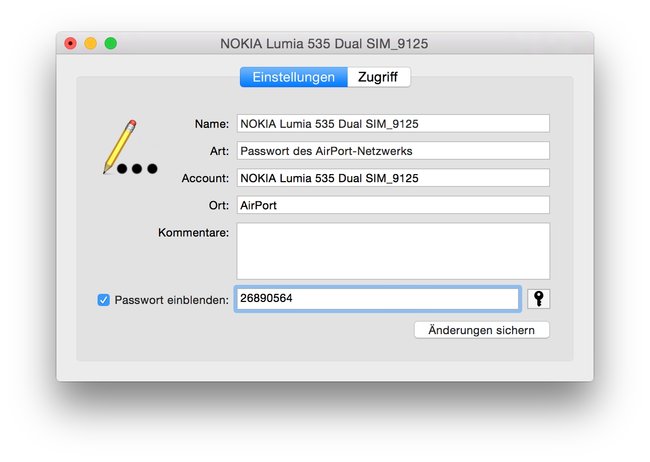Zoom the window using green button
This screenshot has width=650, height=462.
(111, 43)
